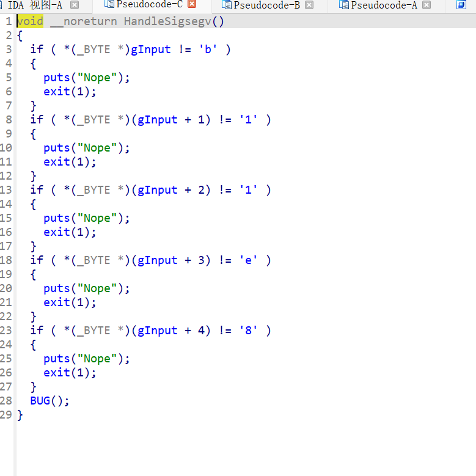Click the '8' constant on line 23
The image size is (476, 476).
(248, 331)
